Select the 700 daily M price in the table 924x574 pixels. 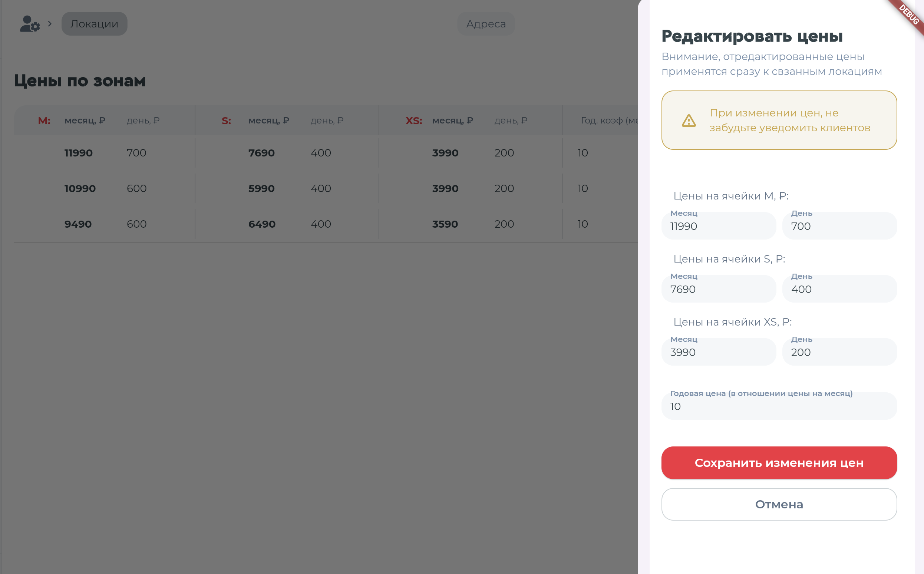click(x=136, y=153)
